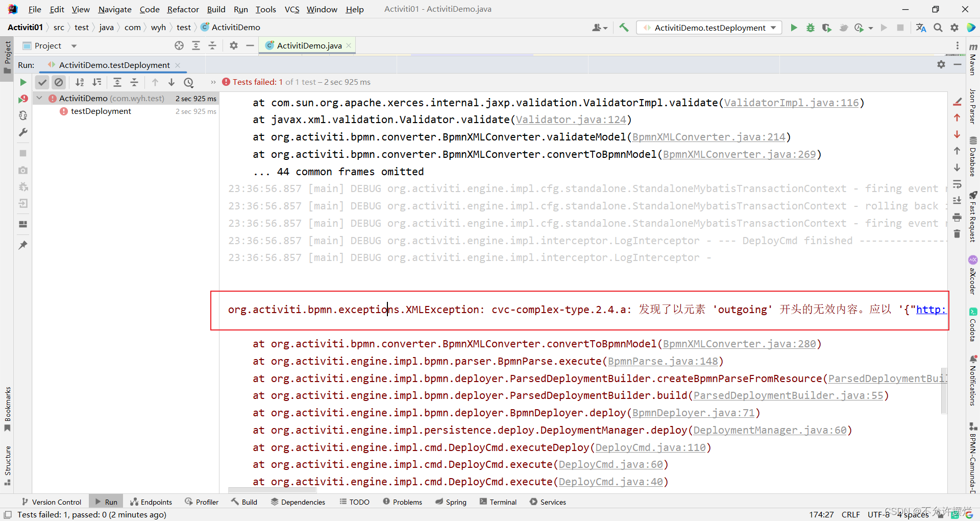The height and width of the screenshot is (521, 980).
Task: Open ValidatorImpl.java:116 stack trace link
Action: [x=791, y=103]
